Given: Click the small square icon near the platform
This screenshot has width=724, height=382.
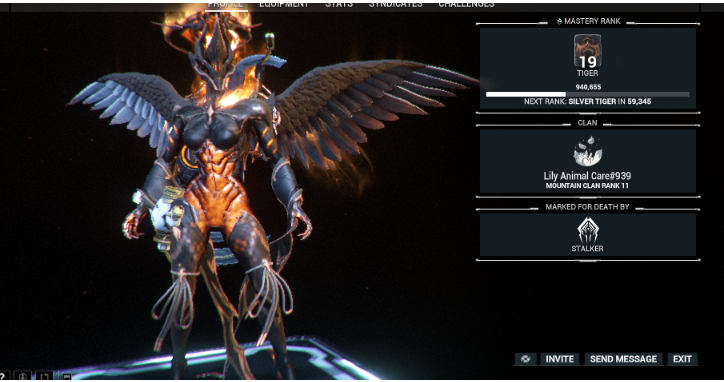Looking at the screenshot, I should [x=67, y=377].
